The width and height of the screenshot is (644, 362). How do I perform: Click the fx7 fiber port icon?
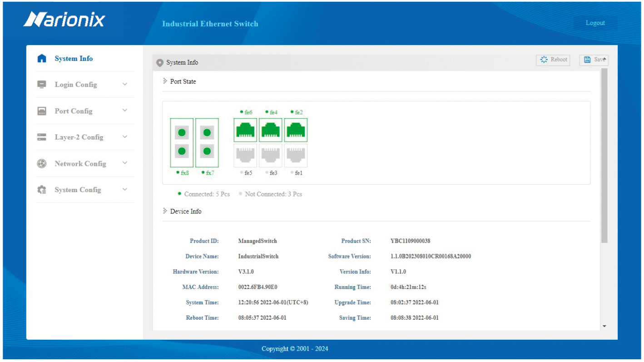207,142
